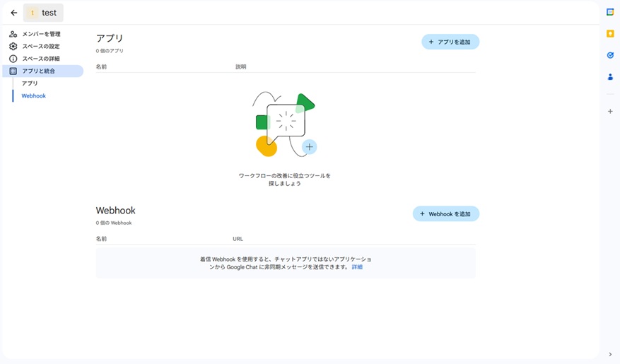Select アプリと統合 in the sidebar
This screenshot has width=620, height=364.
point(42,71)
